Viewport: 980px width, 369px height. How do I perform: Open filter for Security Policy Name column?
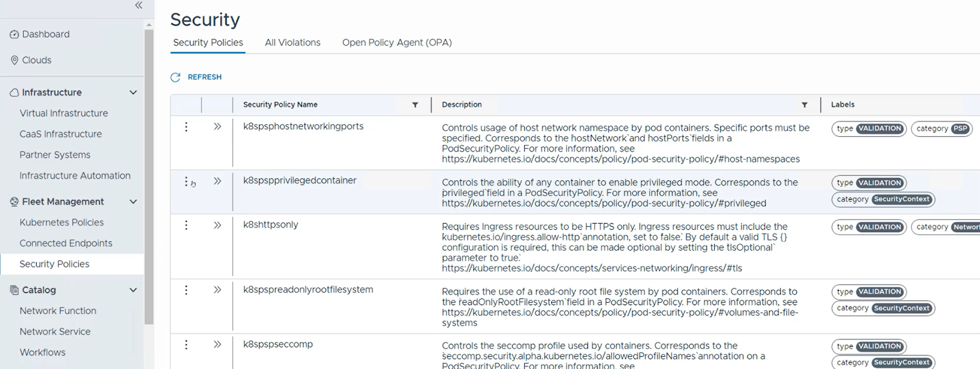415,105
